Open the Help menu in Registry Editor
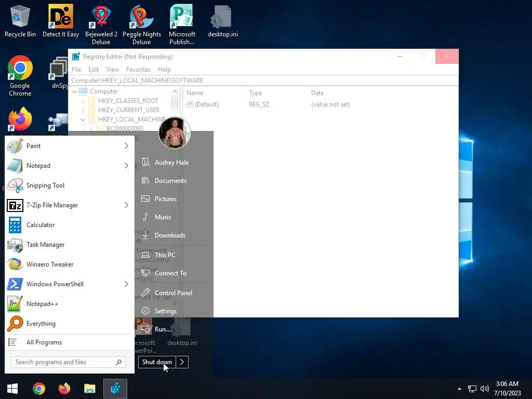This screenshot has width=532, height=399. [x=164, y=70]
